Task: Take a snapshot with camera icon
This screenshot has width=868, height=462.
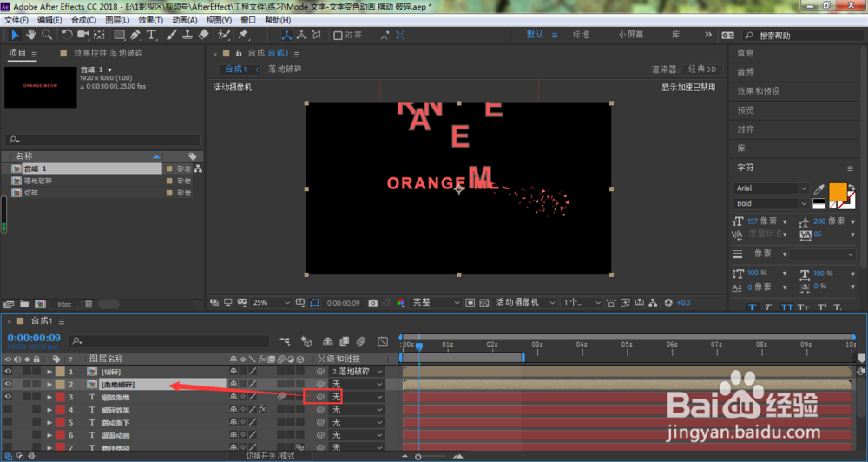Action: tap(373, 303)
